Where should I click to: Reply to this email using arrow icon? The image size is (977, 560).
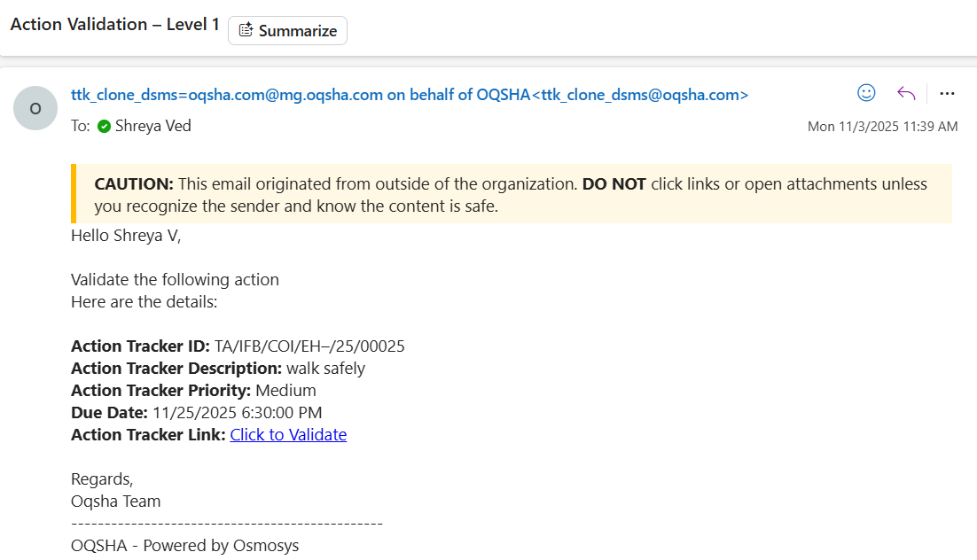pos(905,93)
